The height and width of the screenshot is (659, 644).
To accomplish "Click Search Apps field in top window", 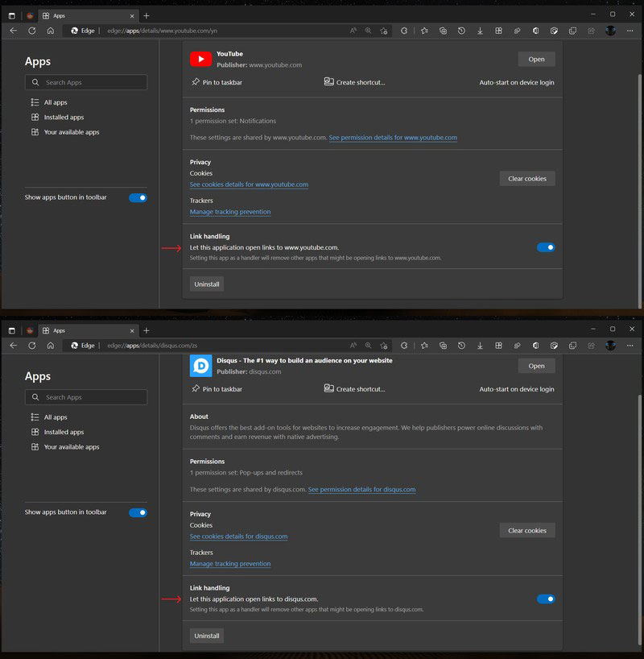I will point(86,82).
